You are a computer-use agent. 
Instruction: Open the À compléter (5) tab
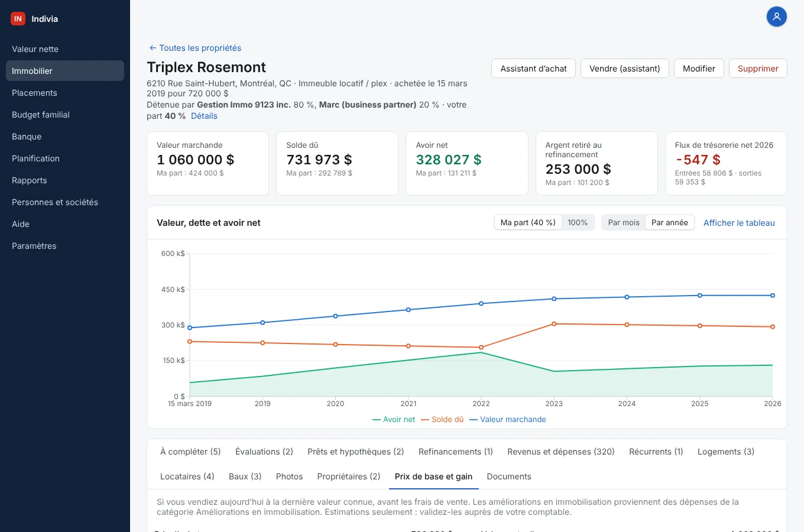(190, 452)
